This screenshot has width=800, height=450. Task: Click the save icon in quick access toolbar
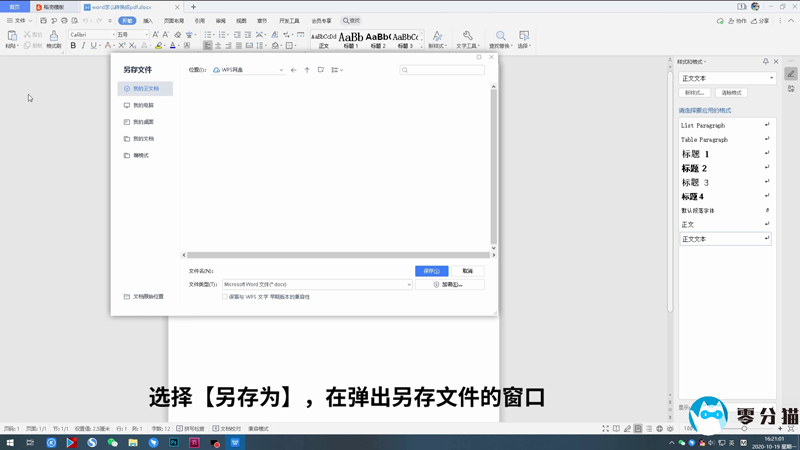point(43,21)
